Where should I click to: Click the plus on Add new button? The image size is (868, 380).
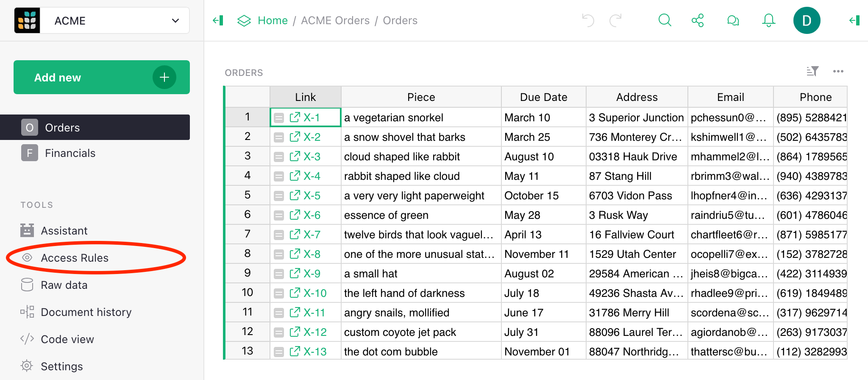tap(164, 77)
